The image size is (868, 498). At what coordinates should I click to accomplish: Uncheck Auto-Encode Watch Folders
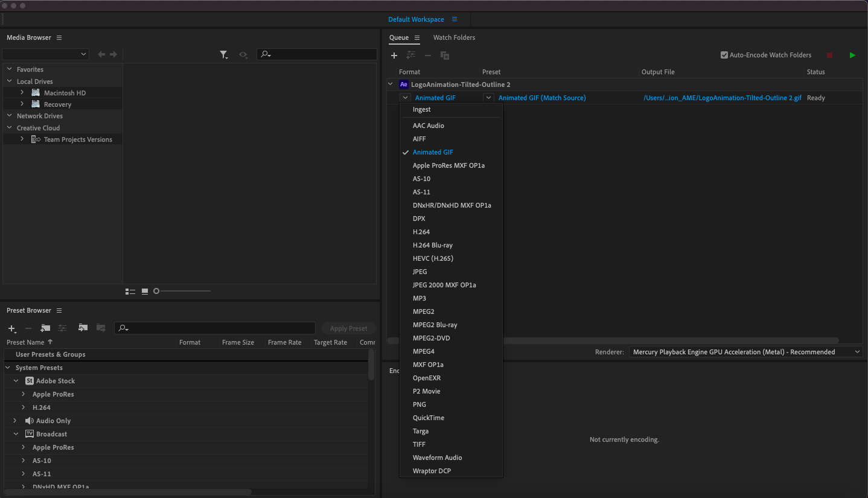(x=724, y=54)
